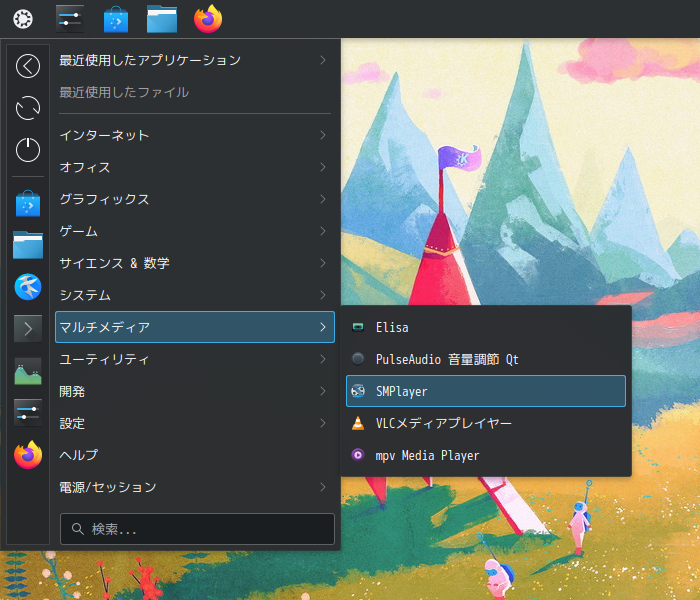Open the 開発 category
This screenshot has width=700, height=600.
point(195,391)
